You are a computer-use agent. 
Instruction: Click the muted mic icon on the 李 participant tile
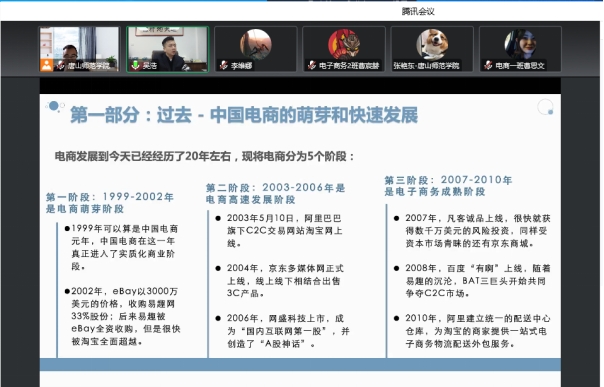pyautogui.click(x=224, y=65)
